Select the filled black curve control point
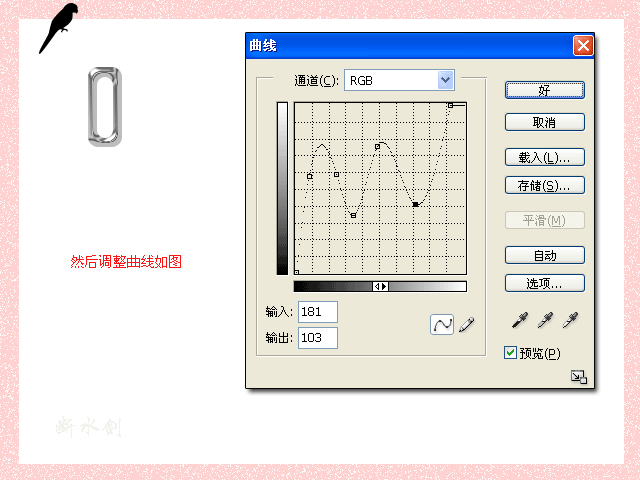 click(416, 204)
